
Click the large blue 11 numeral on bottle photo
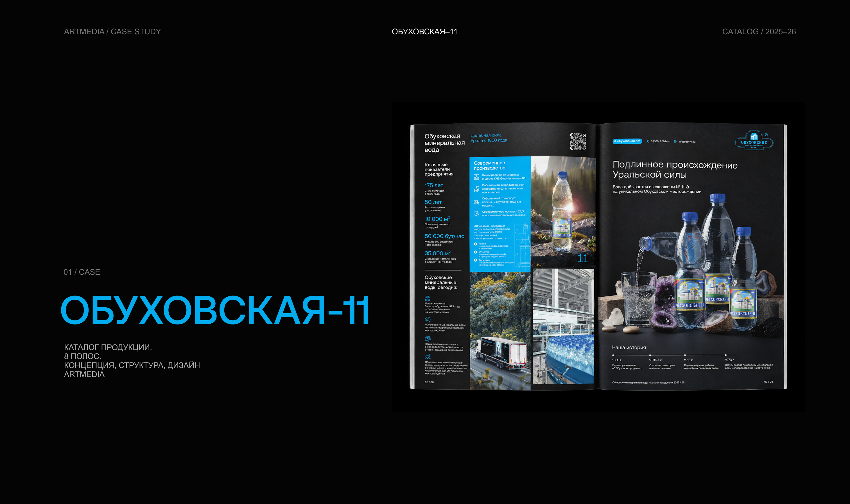(583, 258)
